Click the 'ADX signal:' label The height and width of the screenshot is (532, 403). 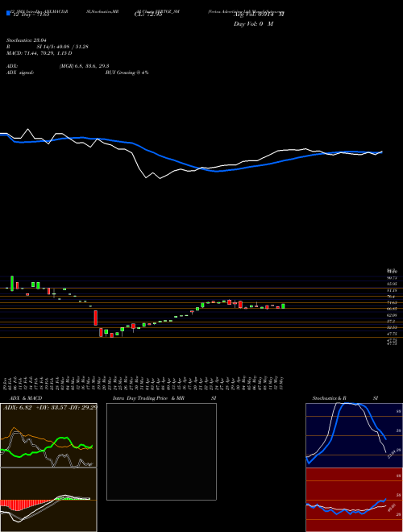[x=20, y=73]
